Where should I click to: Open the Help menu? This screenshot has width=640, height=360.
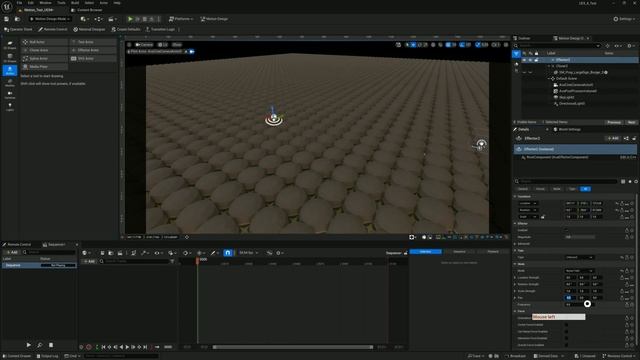(x=117, y=3)
